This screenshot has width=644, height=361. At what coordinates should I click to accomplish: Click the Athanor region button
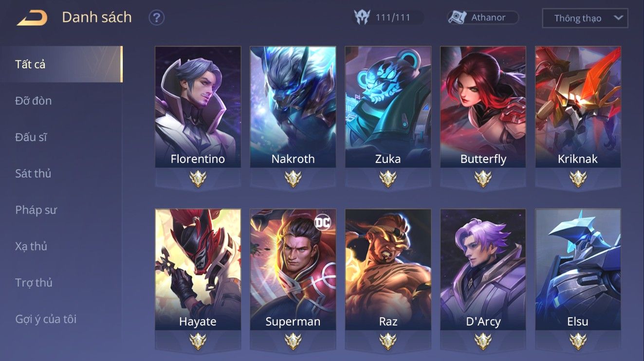click(483, 18)
